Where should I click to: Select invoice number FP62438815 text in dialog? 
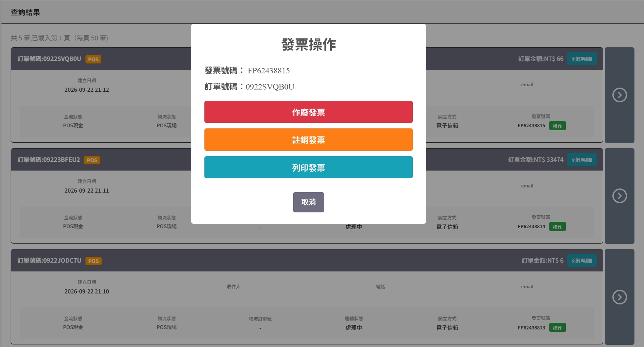point(269,70)
